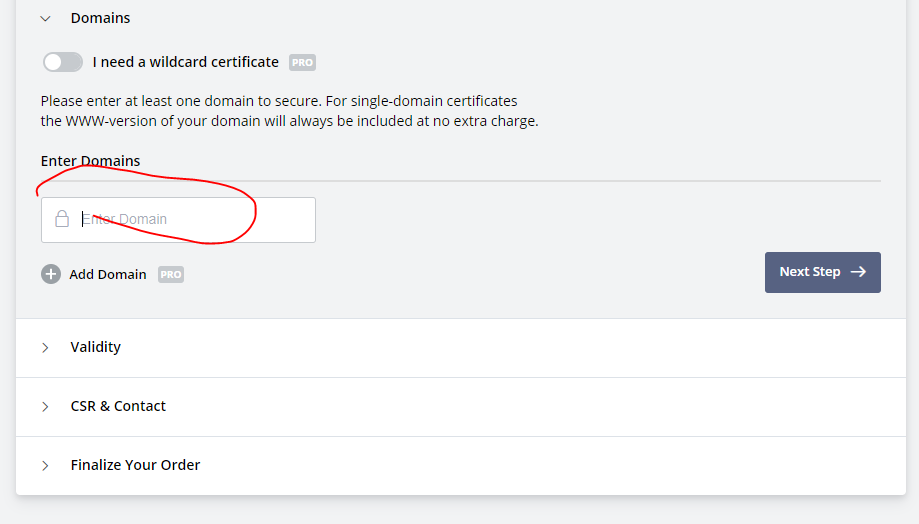Collapse the Domains section chevron
Image resolution: width=919 pixels, height=524 pixels.
[45, 19]
